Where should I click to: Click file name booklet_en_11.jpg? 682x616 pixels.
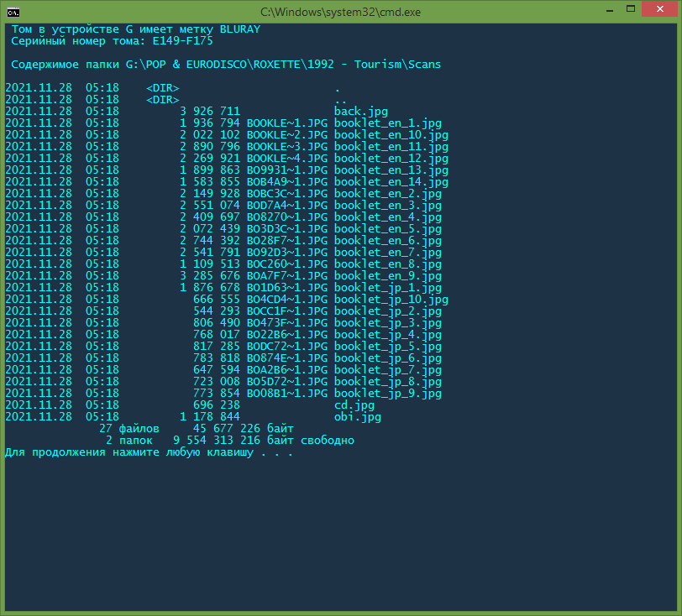(391, 147)
